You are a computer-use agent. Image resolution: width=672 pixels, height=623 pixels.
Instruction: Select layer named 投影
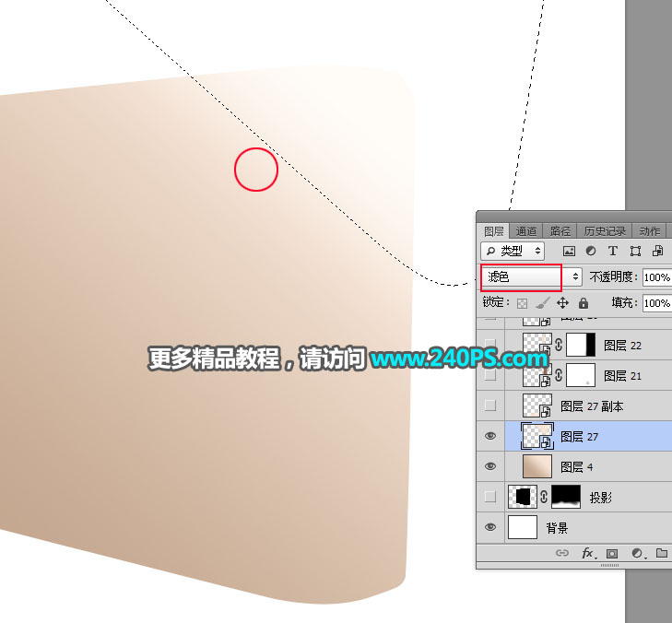(x=600, y=498)
